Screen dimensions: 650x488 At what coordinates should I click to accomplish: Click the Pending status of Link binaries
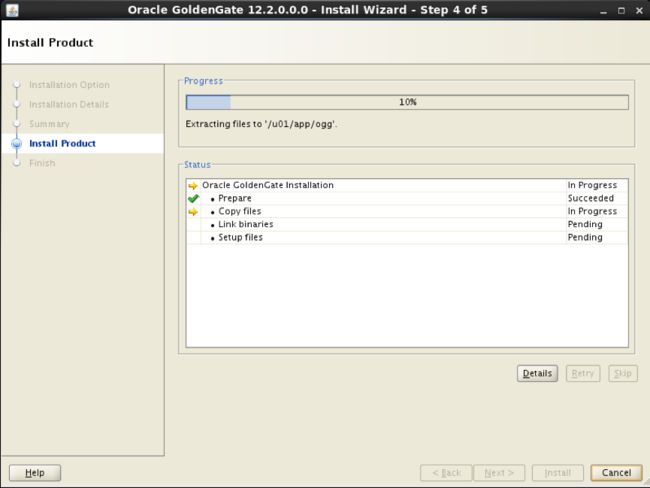[585, 224]
